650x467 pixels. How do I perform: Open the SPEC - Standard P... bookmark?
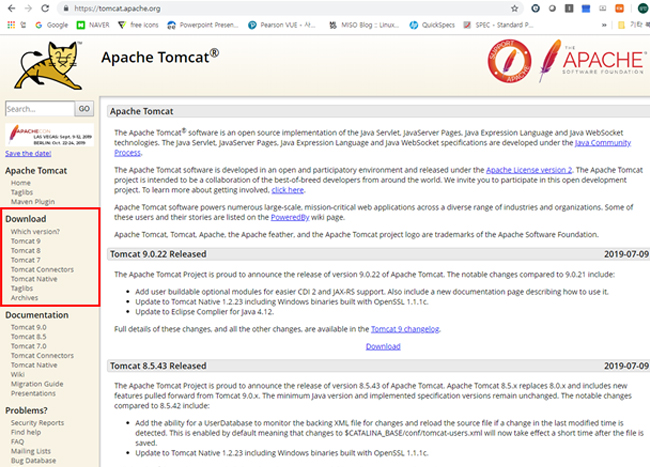tap(498, 25)
